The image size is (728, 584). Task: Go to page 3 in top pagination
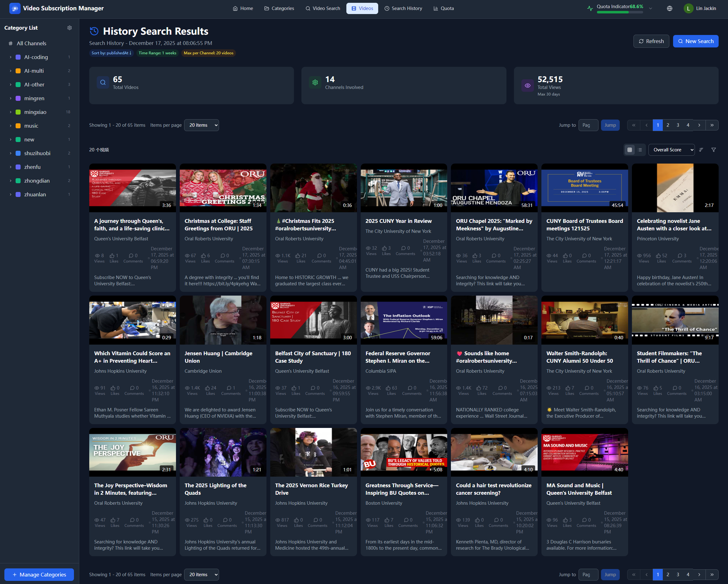pos(678,125)
